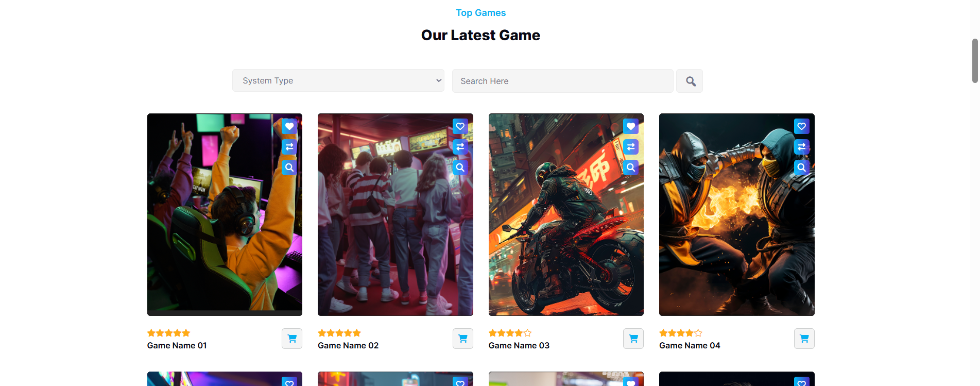Click the compare arrows on Game Name 02
Image resolution: width=980 pixels, height=386 pixels.
460,147
